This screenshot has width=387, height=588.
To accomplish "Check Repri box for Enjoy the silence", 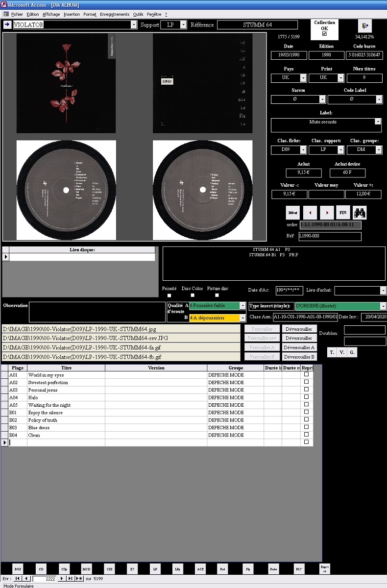I will click(307, 412).
